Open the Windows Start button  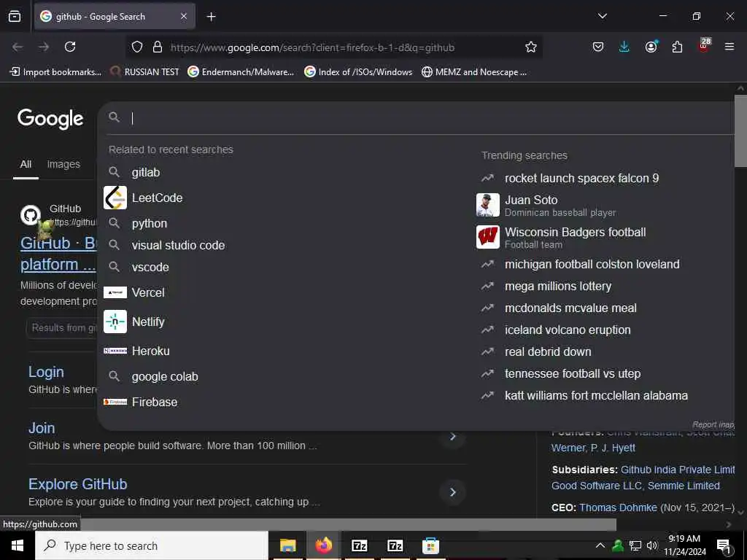tap(18, 545)
